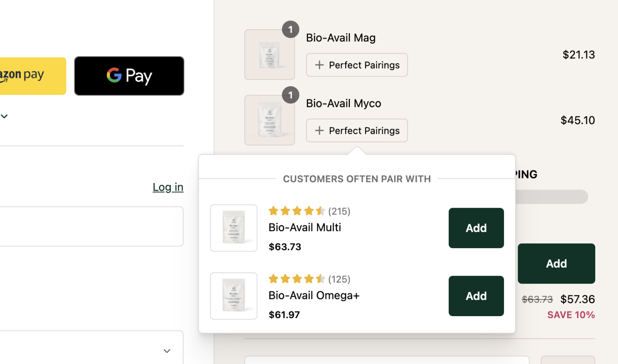Toggle Perfect Pairings under Bio-Avail Myco
Image resolution: width=618 pixels, height=364 pixels.
[357, 131]
